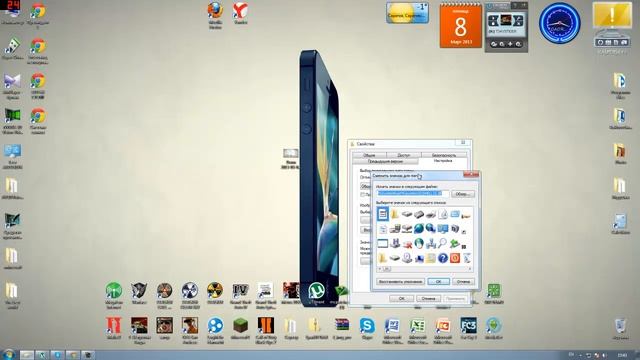Open the Windows Start menu
Screen dimensions: 640x360
[8, 354]
